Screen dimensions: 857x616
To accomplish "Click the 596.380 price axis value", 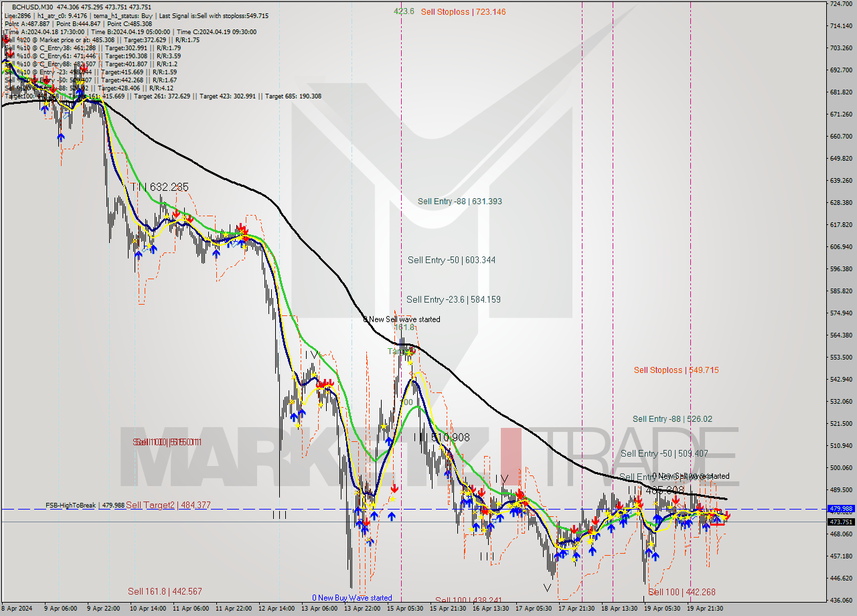I will [x=841, y=268].
